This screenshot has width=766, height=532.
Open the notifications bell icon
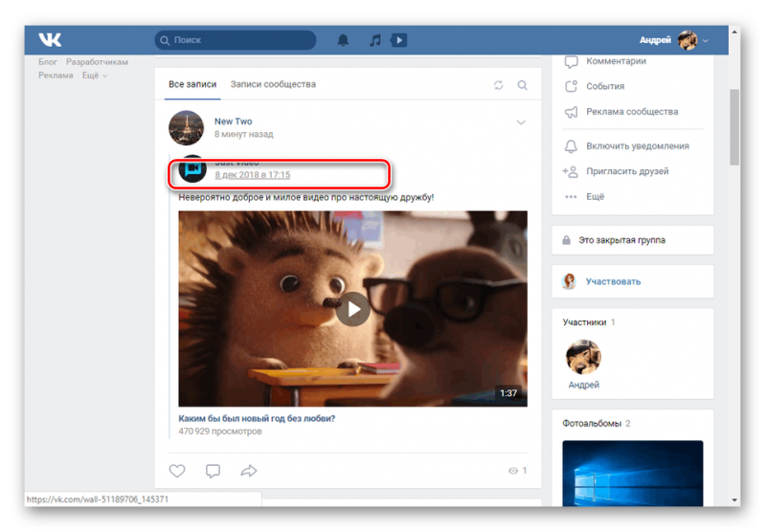pos(344,40)
